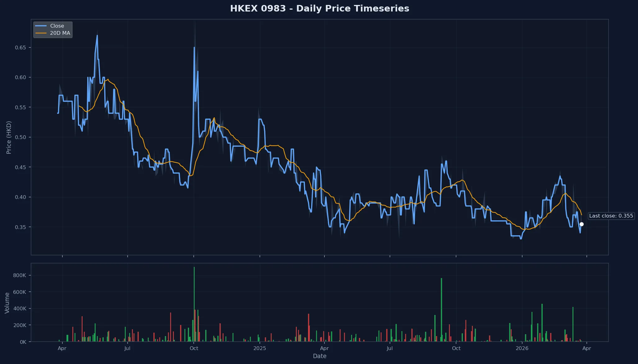Click the chart title 'HKEX 0983 - Daily Price Timeseries'
This screenshot has height=364, width=638.
pos(319,8)
